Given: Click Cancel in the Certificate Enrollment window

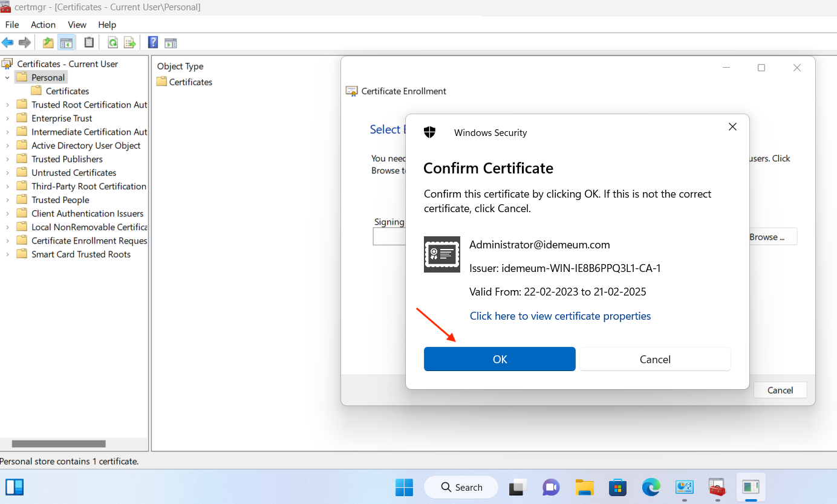Looking at the screenshot, I should pos(780,390).
